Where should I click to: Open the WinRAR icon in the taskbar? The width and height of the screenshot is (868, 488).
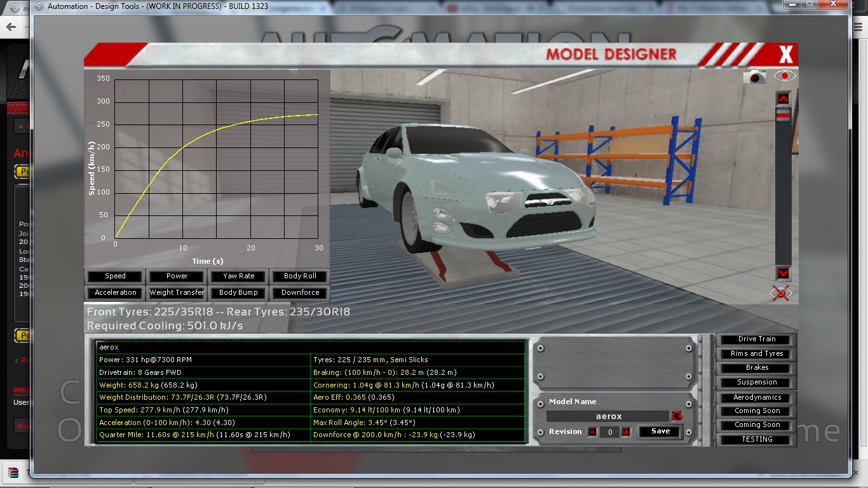[13, 472]
